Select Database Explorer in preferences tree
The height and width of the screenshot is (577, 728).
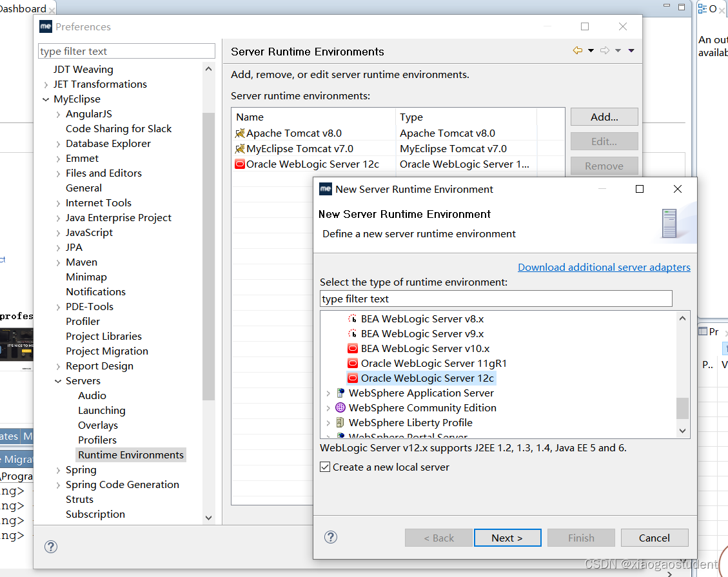pos(108,143)
